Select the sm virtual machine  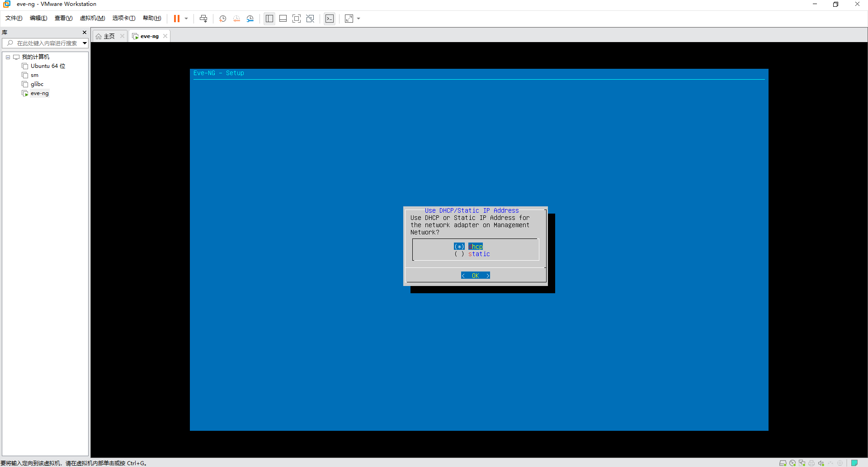click(34, 75)
